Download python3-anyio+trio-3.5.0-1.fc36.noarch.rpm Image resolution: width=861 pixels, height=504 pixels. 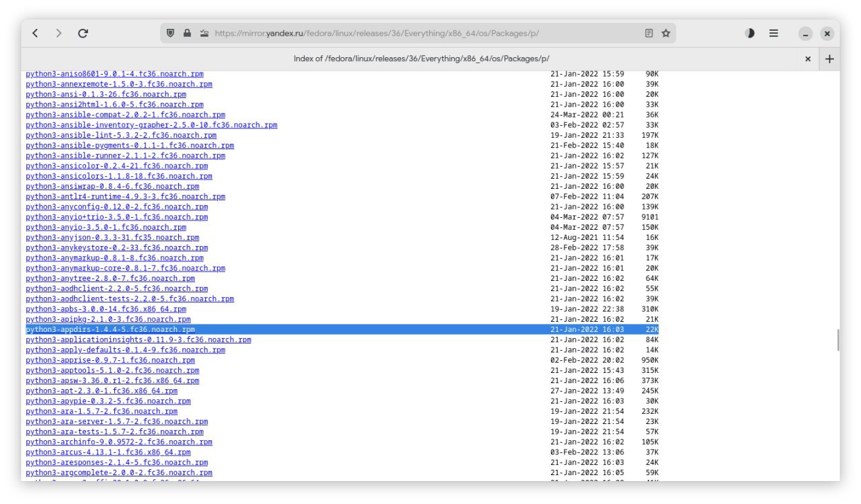pyautogui.click(x=116, y=217)
